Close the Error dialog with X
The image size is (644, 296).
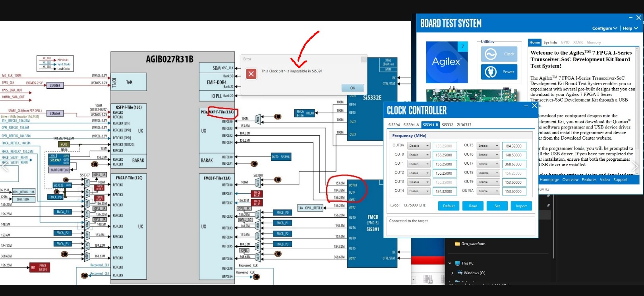click(363, 59)
